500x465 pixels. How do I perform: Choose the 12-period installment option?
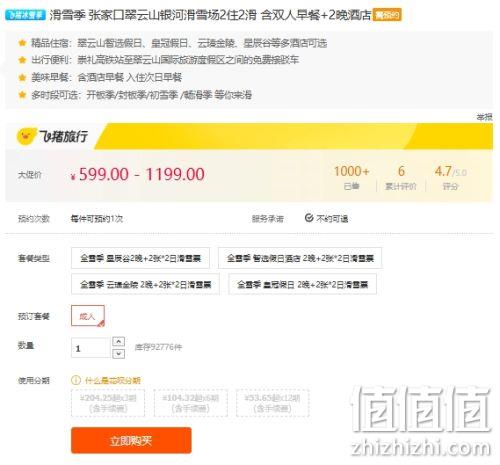tap(273, 403)
